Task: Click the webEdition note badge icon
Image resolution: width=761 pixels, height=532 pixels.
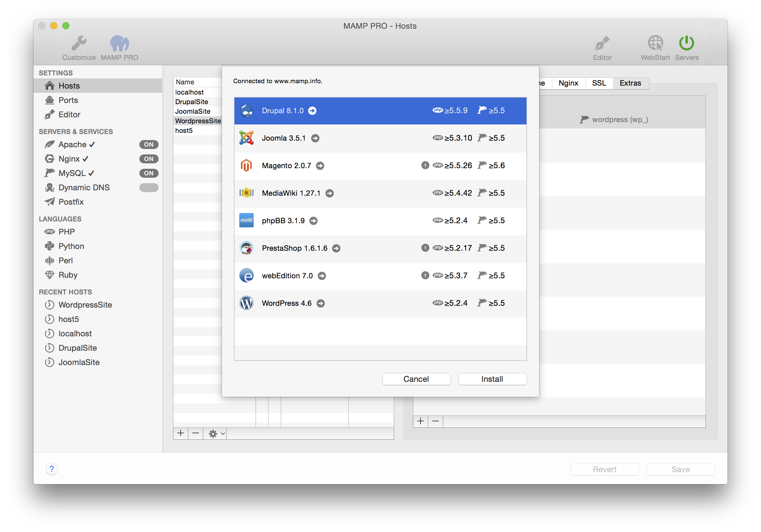Action: [425, 275]
